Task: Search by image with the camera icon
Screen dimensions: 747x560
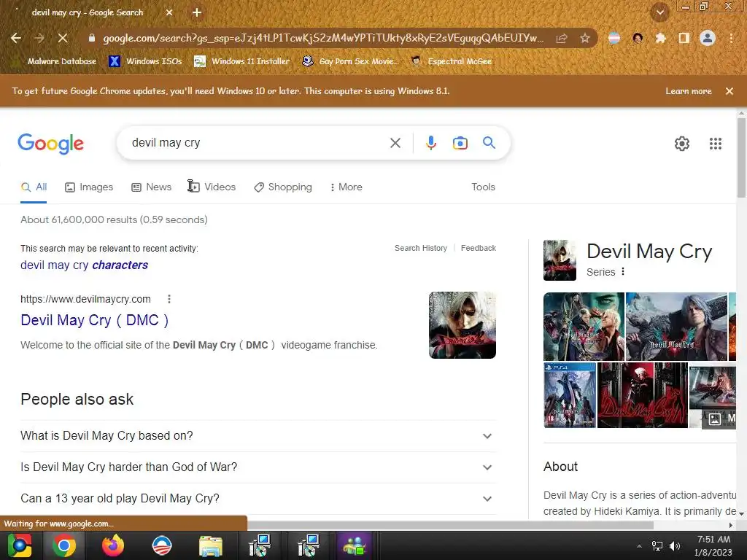Action: coord(460,143)
